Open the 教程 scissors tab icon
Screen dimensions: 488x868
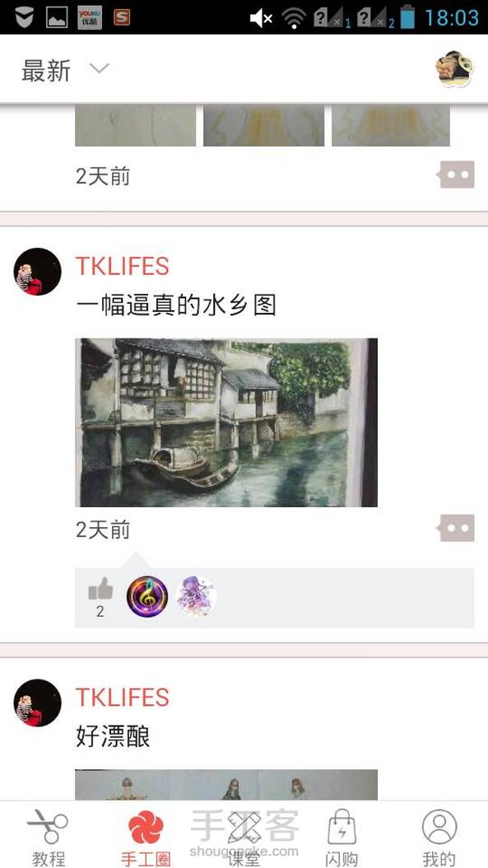click(x=48, y=827)
